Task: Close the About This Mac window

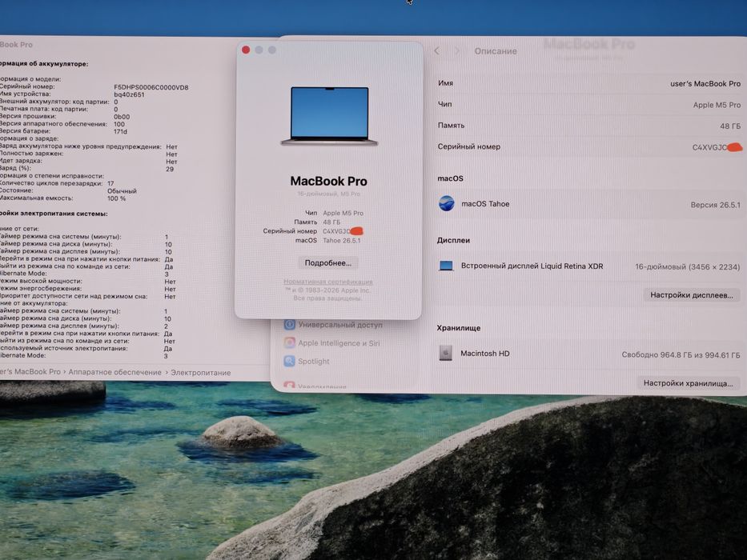Action: tap(246, 50)
